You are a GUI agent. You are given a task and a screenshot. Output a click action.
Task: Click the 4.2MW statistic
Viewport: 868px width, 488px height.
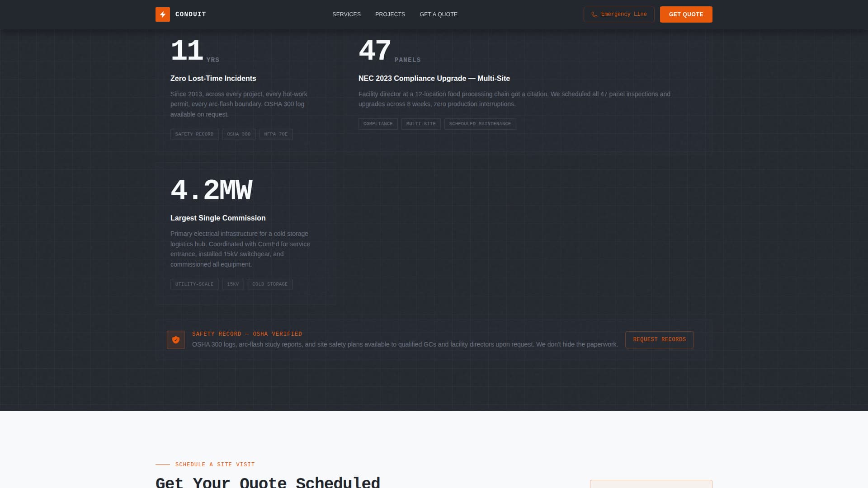tap(212, 190)
